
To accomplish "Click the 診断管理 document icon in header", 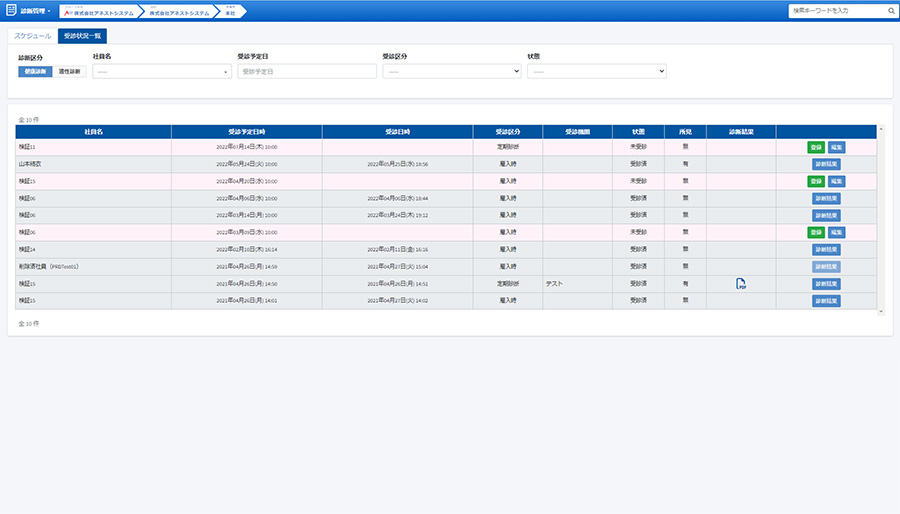I will click(x=10, y=10).
